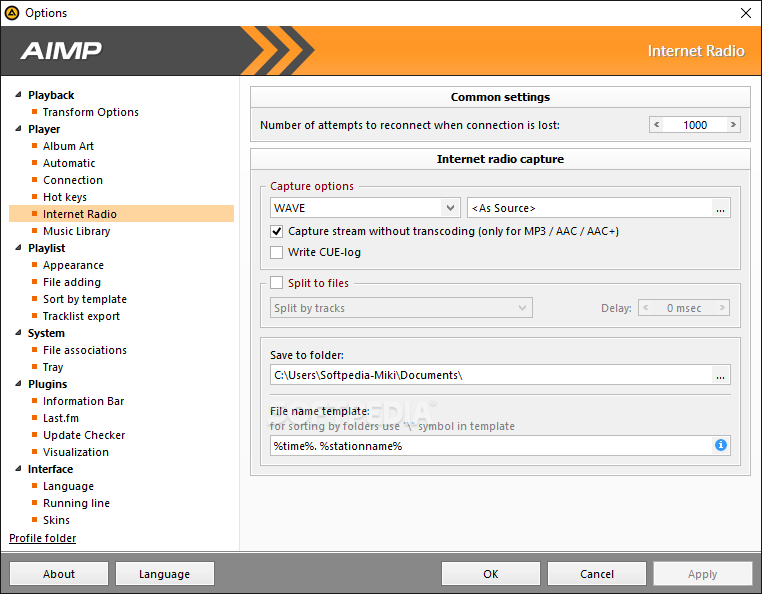The height and width of the screenshot is (594, 762).
Task: Open the Album Art settings page
Action: tap(68, 146)
